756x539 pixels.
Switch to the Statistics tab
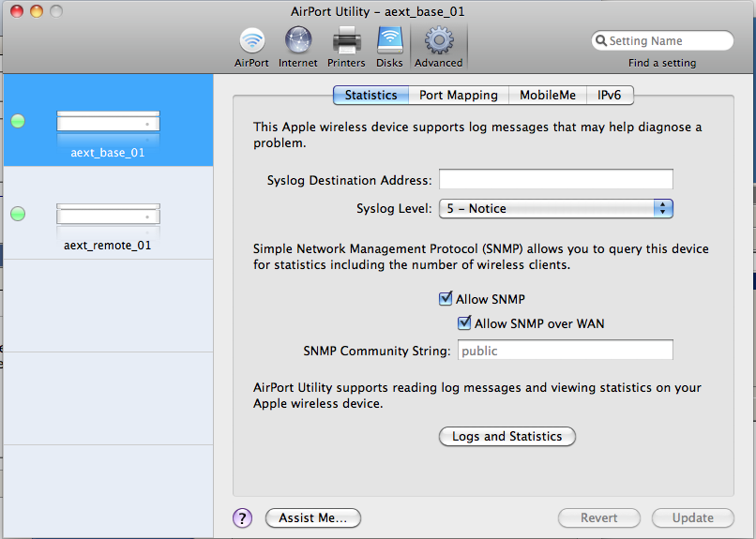[370, 95]
